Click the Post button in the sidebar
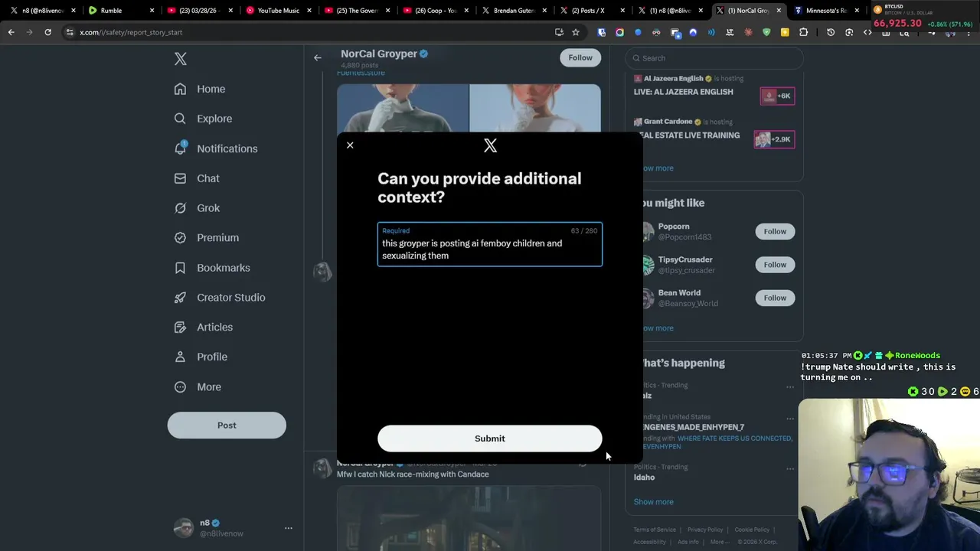Image resolution: width=980 pixels, height=551 pixels. pyautogui.click(x=227, y=425)
